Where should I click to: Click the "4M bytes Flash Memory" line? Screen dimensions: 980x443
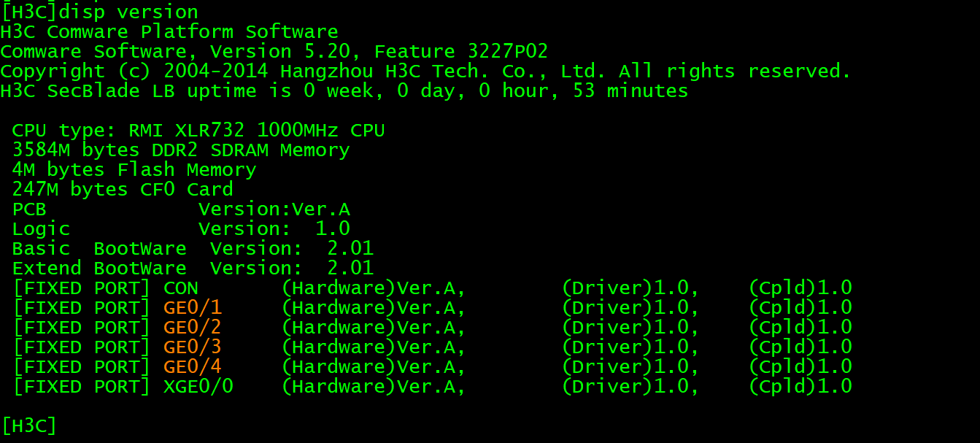click(x=134, y=170)
